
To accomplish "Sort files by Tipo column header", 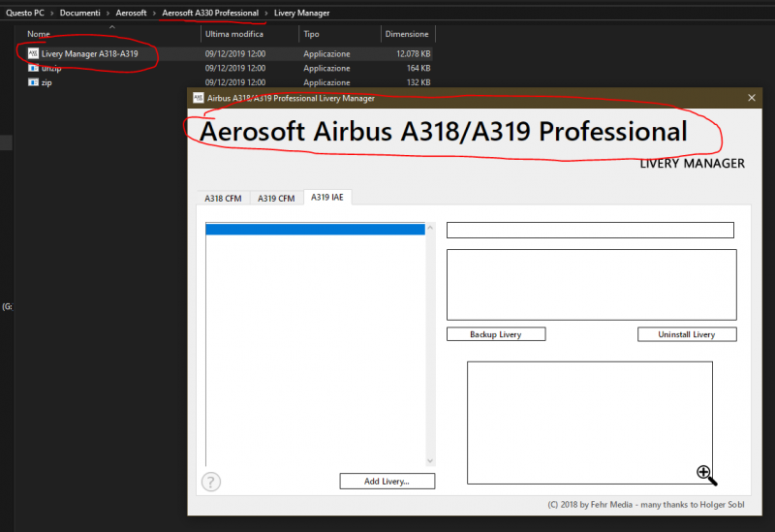I will [311, 34].
